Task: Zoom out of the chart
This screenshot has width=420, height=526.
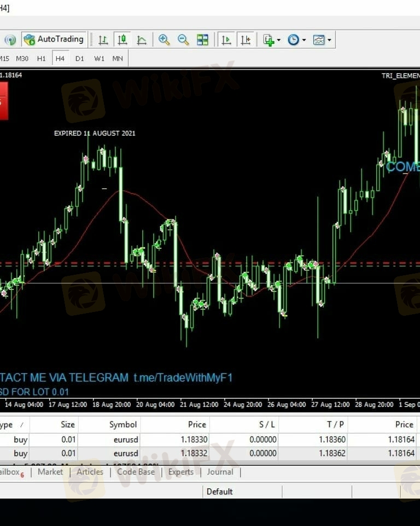Action: click(x=183, y=39)
